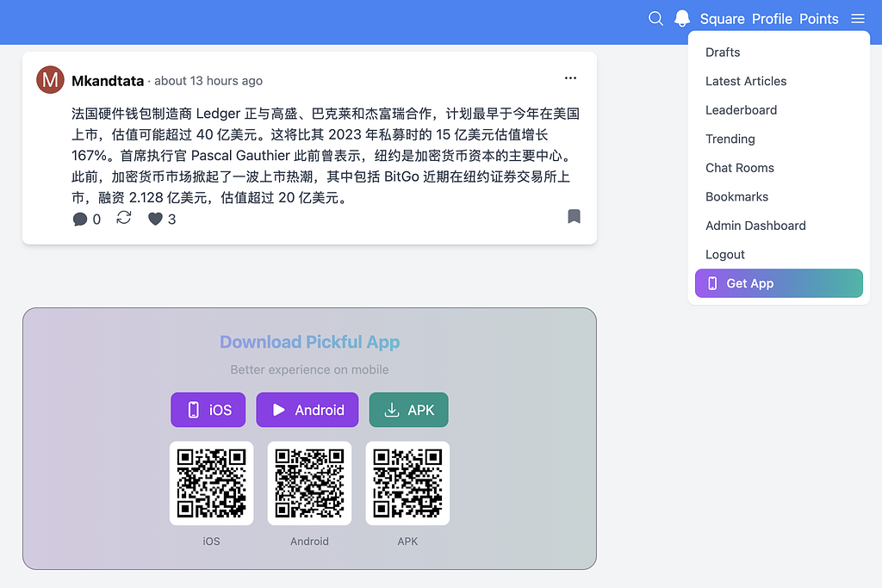Download the APK file button
The width and height of the screenshot is (882, 588).
408,410
